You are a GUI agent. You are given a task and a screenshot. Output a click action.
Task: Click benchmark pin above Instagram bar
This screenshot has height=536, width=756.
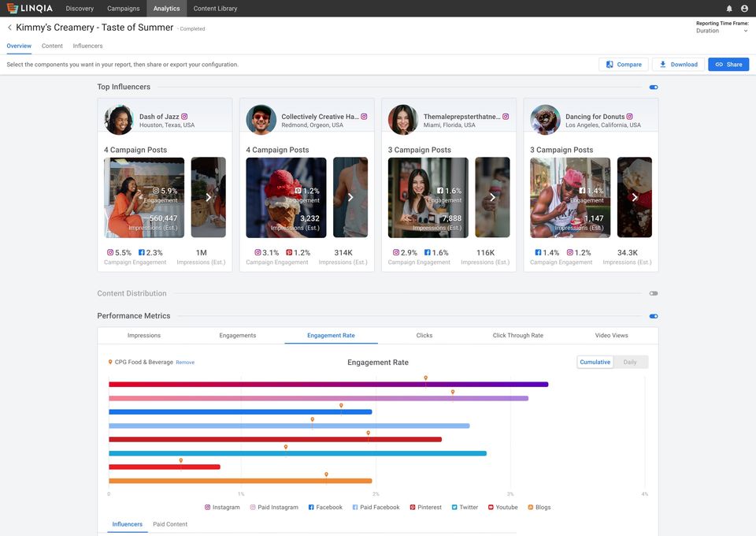[426, 378]
